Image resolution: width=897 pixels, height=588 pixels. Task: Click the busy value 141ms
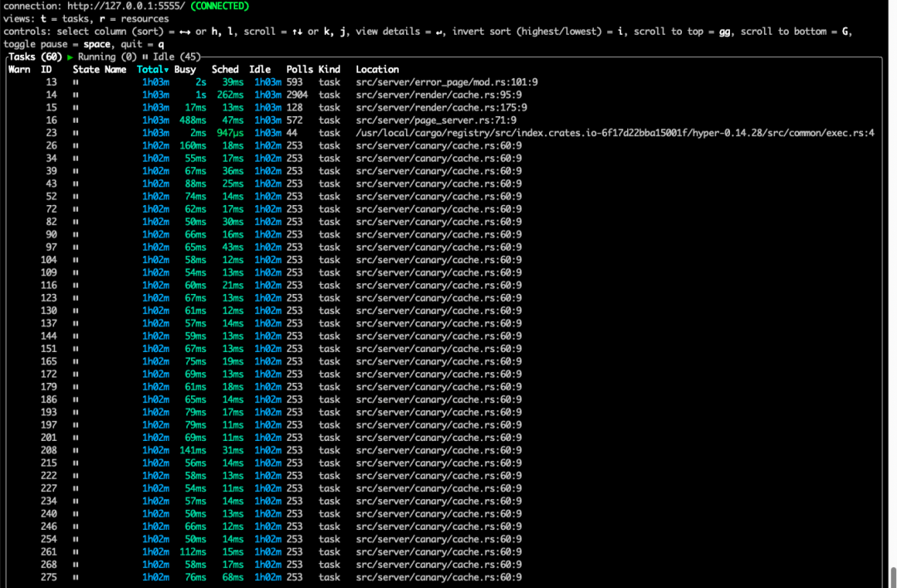coord(193,451)
